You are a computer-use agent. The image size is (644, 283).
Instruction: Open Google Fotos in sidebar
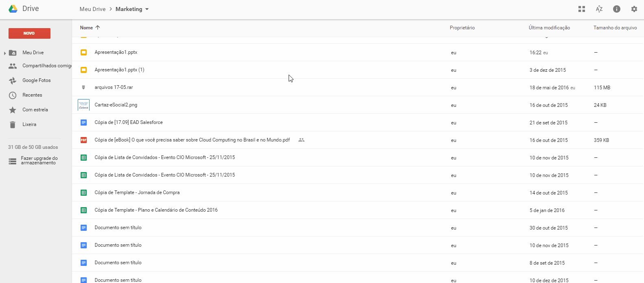[x=37, y=80]
